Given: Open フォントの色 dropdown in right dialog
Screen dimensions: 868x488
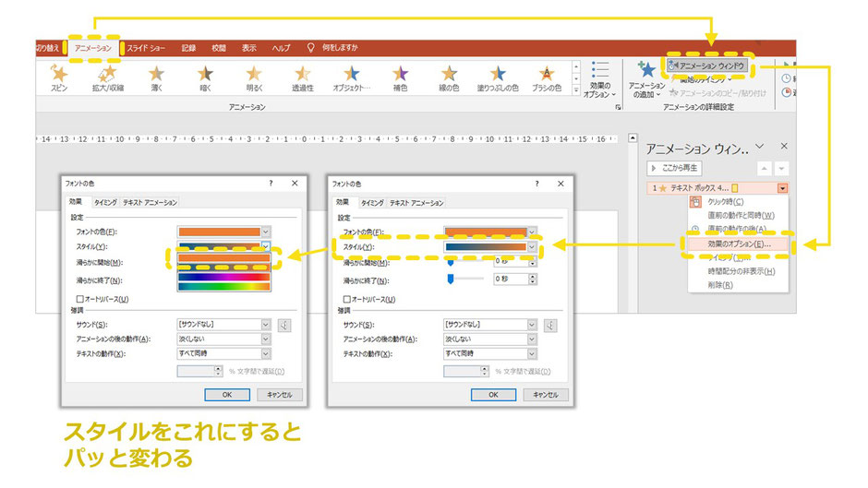Looking at the screenshot, I should 532,232.
